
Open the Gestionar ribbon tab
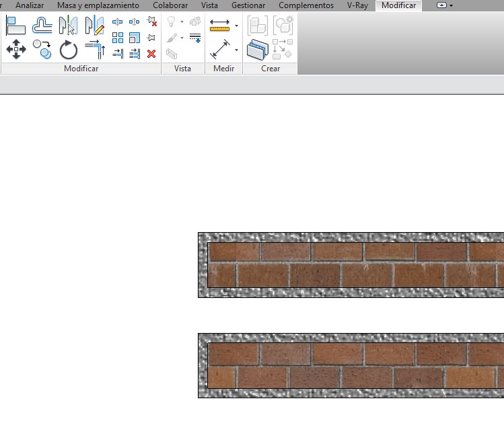click(x=248, y=5)
